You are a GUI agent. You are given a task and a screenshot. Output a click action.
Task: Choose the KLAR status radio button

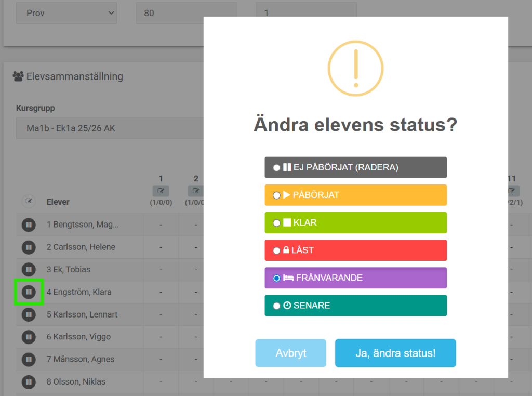pos(277,223)
